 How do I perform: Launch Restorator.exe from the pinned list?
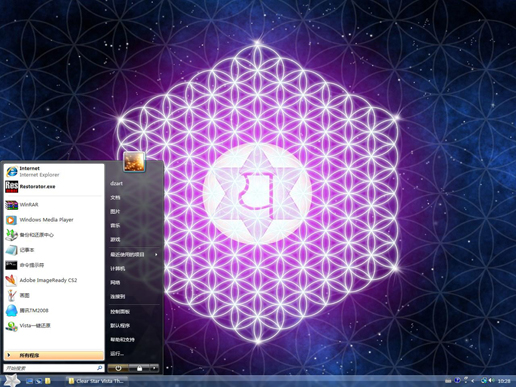[x=54, y=187]
